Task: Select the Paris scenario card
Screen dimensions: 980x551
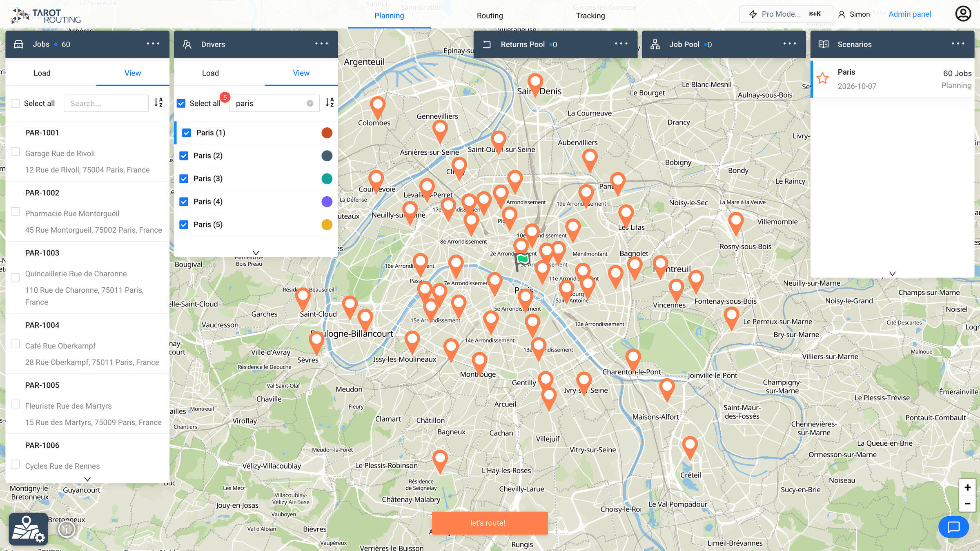Action: point(893,79)
